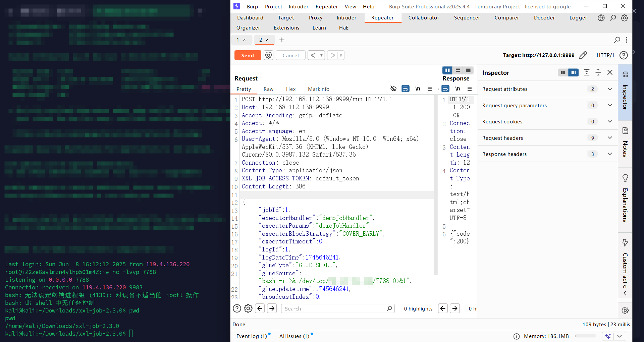Open All issues in status bar
The height and width of the screenshot is (342, 644).
[294, 336]
